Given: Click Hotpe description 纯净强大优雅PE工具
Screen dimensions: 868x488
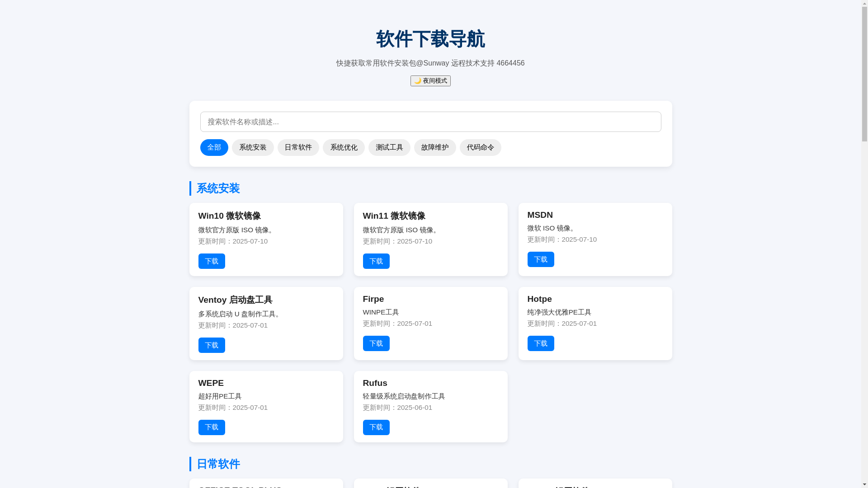Looking at the screenshot, I should pos(559,312).
